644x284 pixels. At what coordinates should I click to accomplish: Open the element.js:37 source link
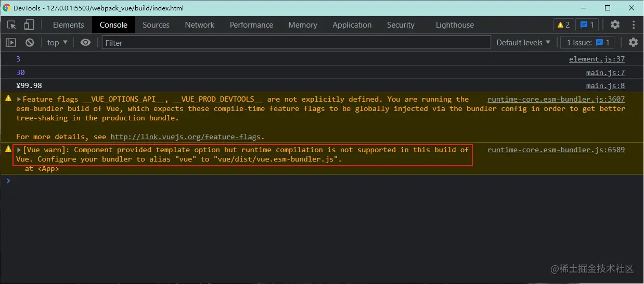point(597,59)
